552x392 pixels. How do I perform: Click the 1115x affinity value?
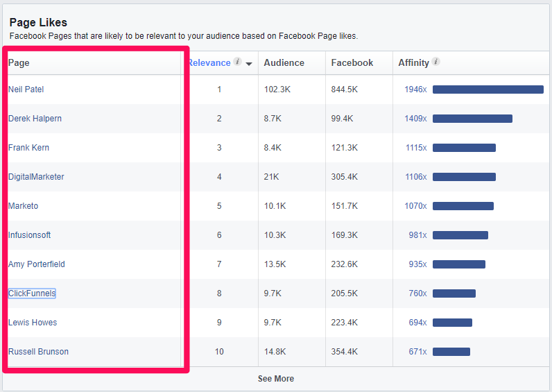(416, 148)
